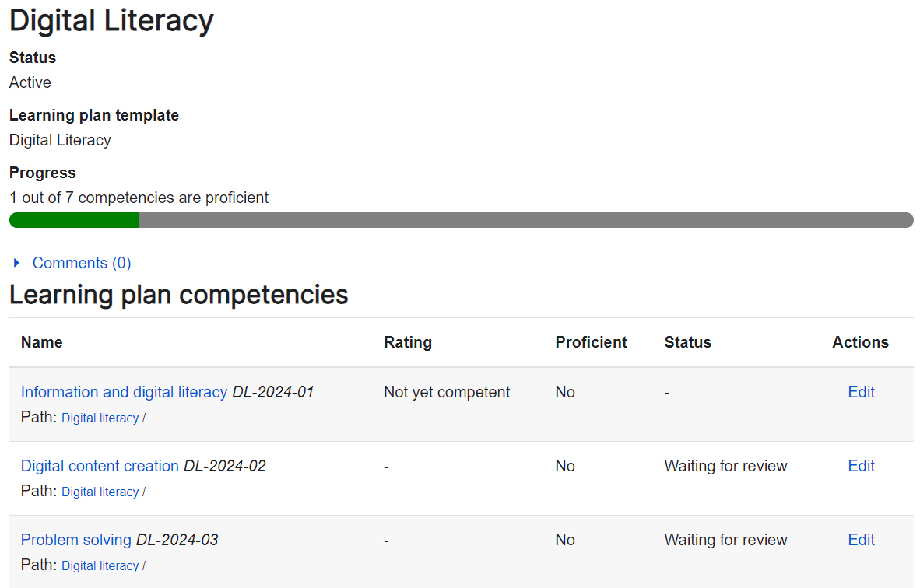
Task: Click the 'Not yet competent' rating text
Action: 447,392
